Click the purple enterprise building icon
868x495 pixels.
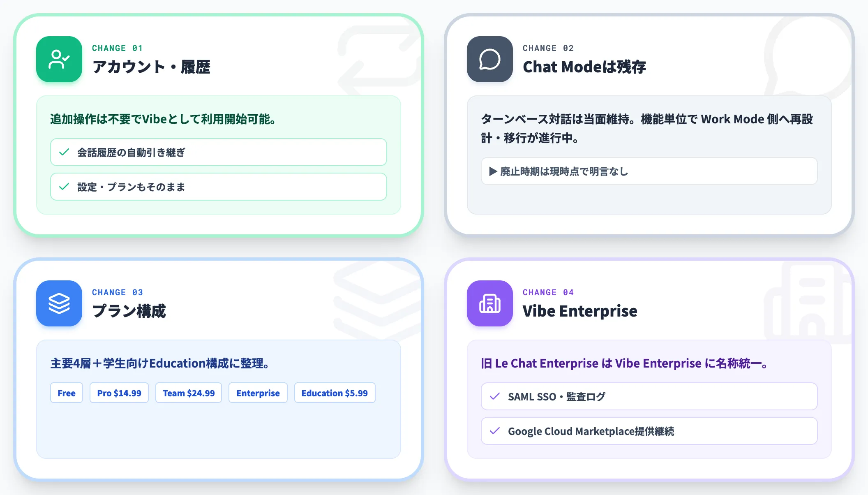point(490,303)
